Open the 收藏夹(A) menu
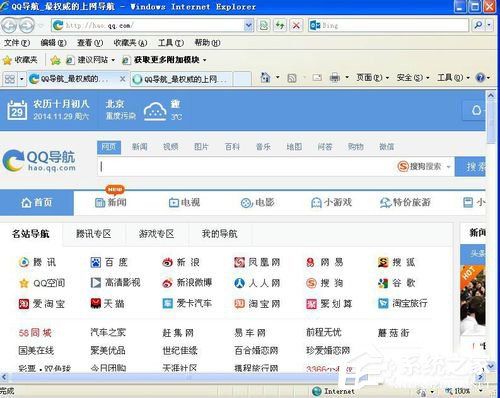This screenshot has height=398, width=500. (130, 43)
